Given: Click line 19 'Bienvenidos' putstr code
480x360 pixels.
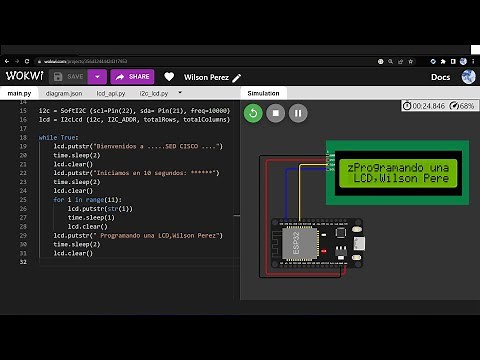Looking at the screenshot, I should click(x=138, y=146).
